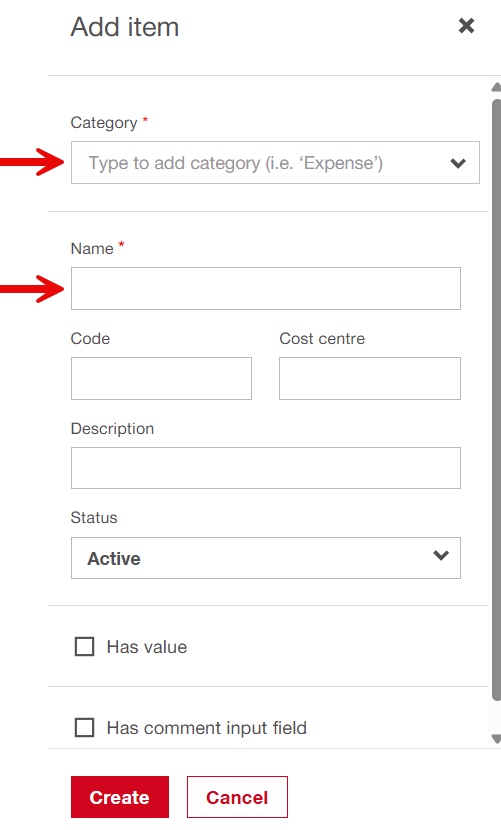Screen dimensions: 501x830
Task: Click into the Description field
Action: [266, 468]
